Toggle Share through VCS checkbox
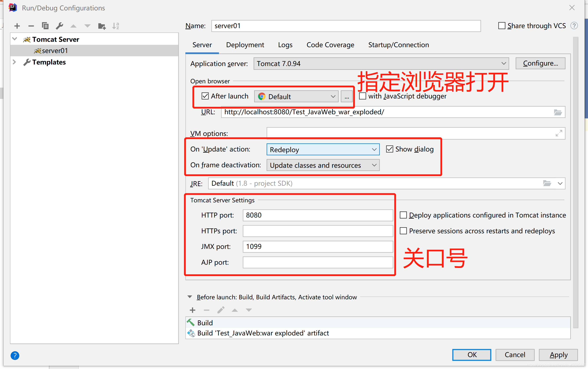Viewport: 588px width, 369px height. click(x=502, y=26)
